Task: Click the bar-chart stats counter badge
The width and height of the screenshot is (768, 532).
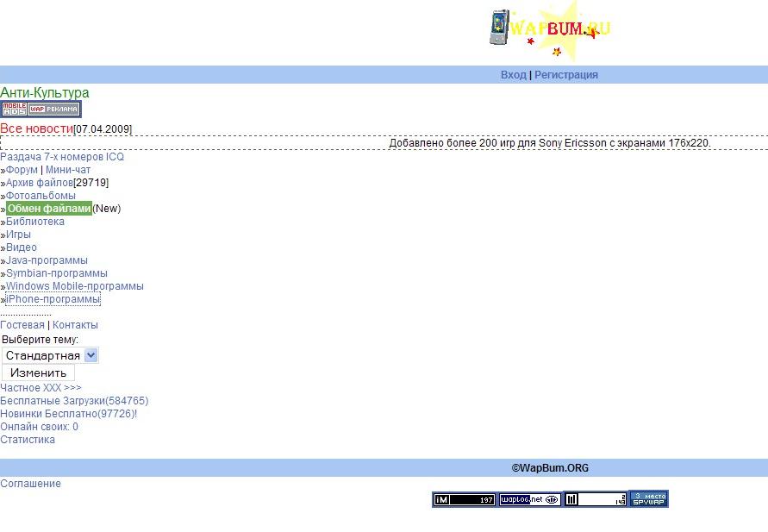Action: click(x=596, y=499)
